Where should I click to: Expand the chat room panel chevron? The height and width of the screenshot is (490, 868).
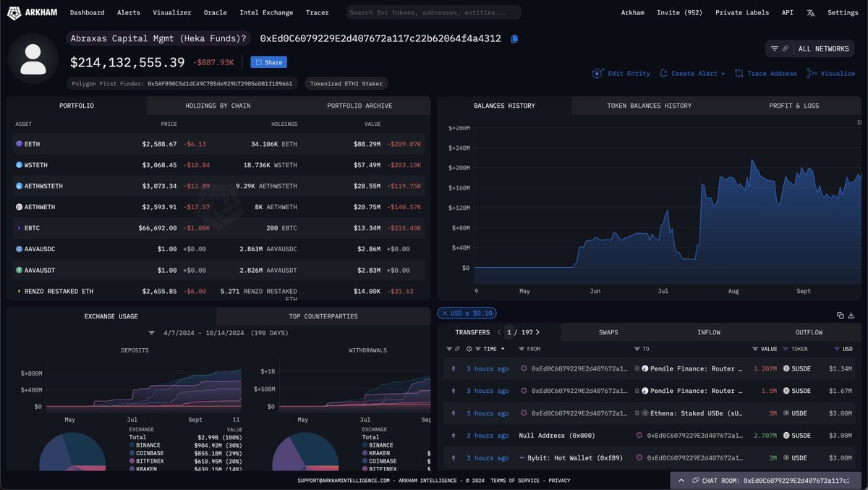pyautogui.click(x=681, y=480)
